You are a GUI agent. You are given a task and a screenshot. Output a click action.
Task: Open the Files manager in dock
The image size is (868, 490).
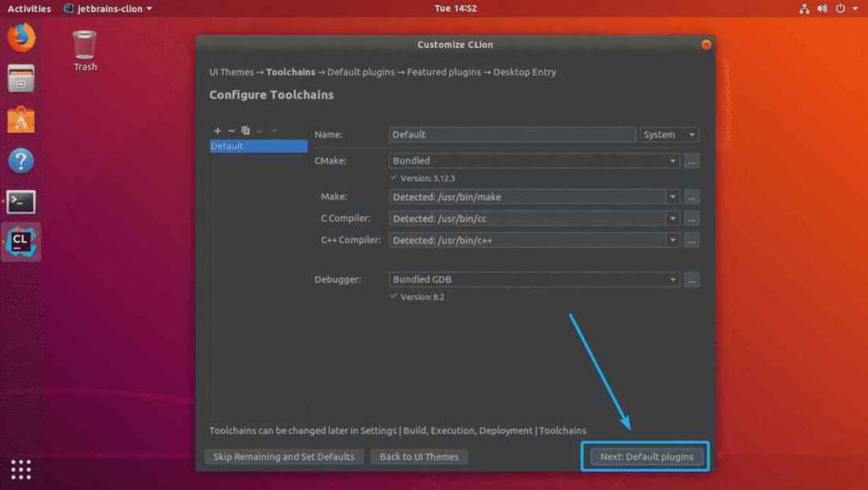tap(21, 78)
